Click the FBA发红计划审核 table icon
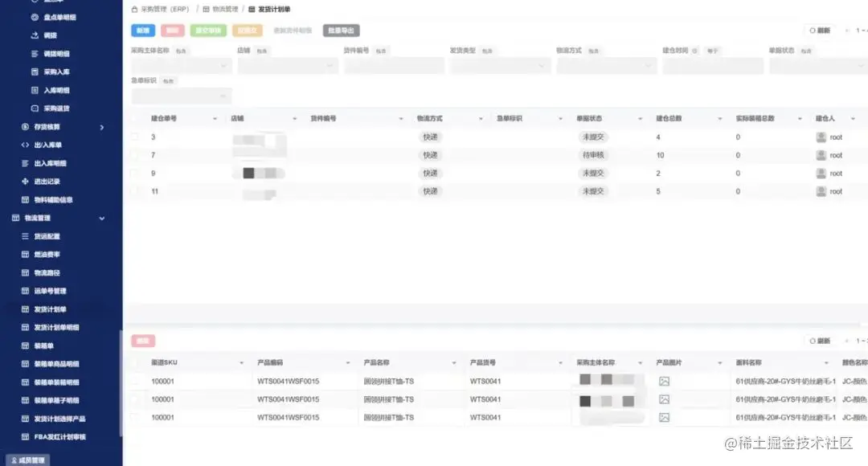The height and width of the screenshot is (466, 868). tap(25, 436)
